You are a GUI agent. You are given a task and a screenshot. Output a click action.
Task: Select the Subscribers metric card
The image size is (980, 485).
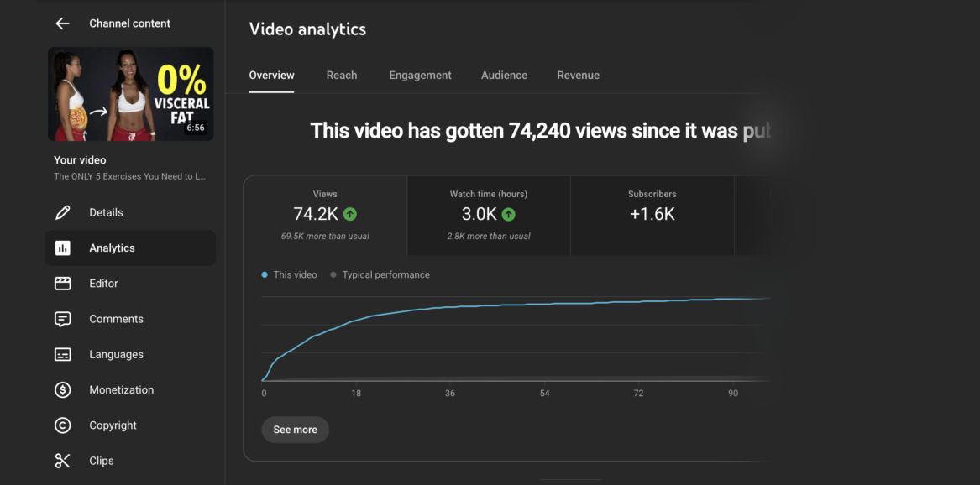click(652, 216)
